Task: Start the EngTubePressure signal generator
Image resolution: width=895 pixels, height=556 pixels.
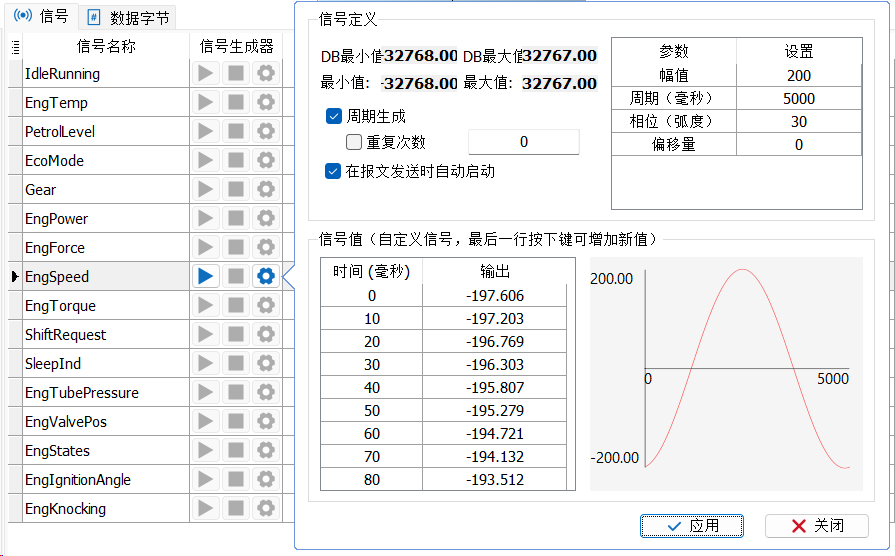Action: coord(205,393)
